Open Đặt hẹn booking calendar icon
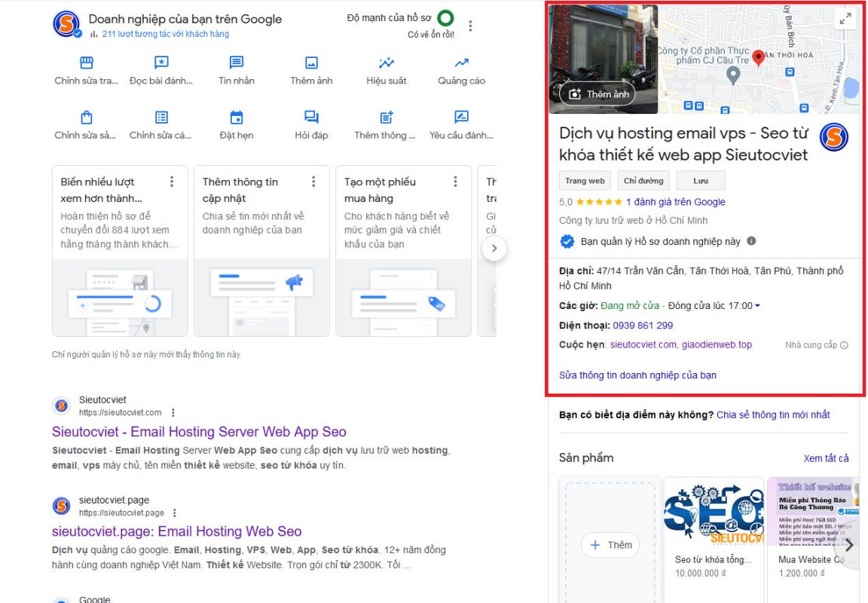This screenshot has width=868, height=603. point(237,118)
